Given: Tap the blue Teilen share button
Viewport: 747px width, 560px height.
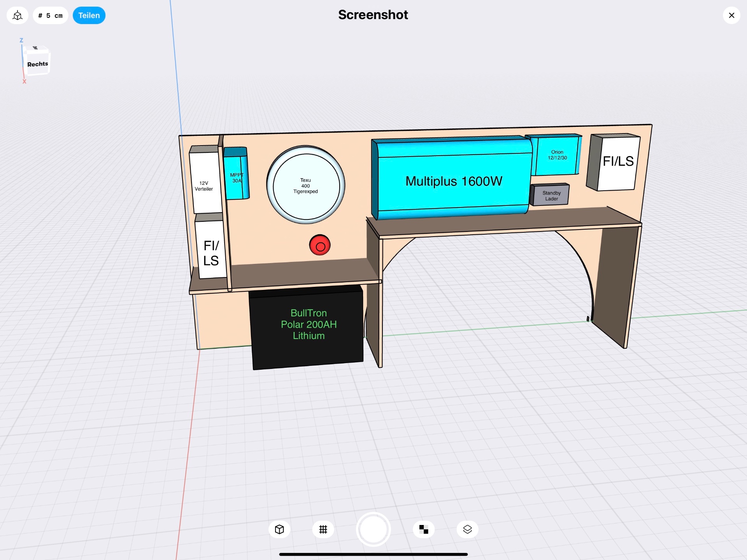Looking at the screenshot, I should 89,16.
